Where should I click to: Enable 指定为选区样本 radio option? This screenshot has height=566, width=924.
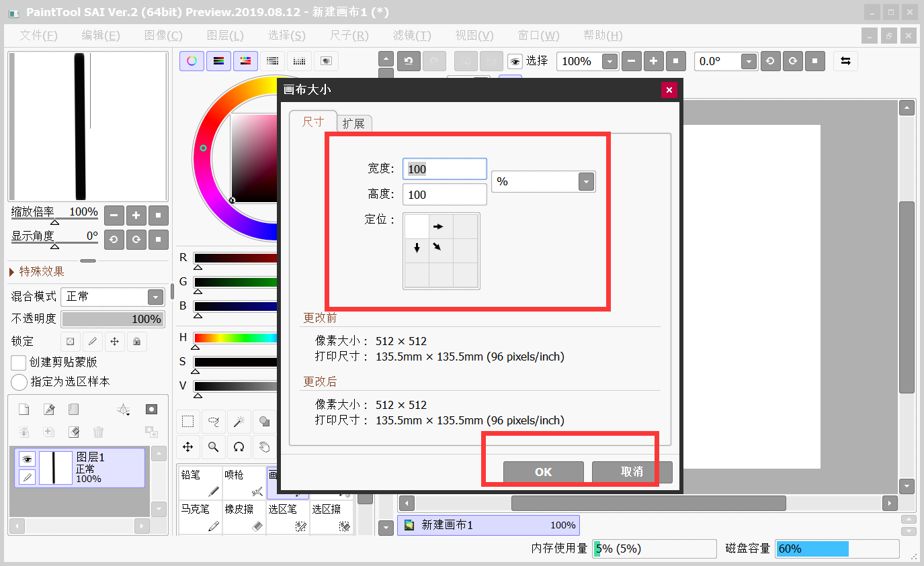19,382
